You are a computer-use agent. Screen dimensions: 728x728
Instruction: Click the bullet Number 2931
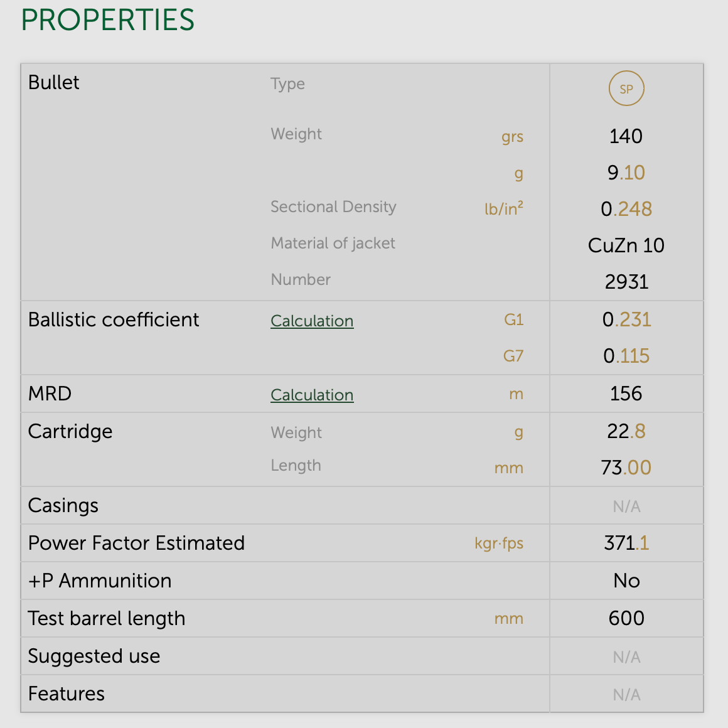(x=626, y=282)
